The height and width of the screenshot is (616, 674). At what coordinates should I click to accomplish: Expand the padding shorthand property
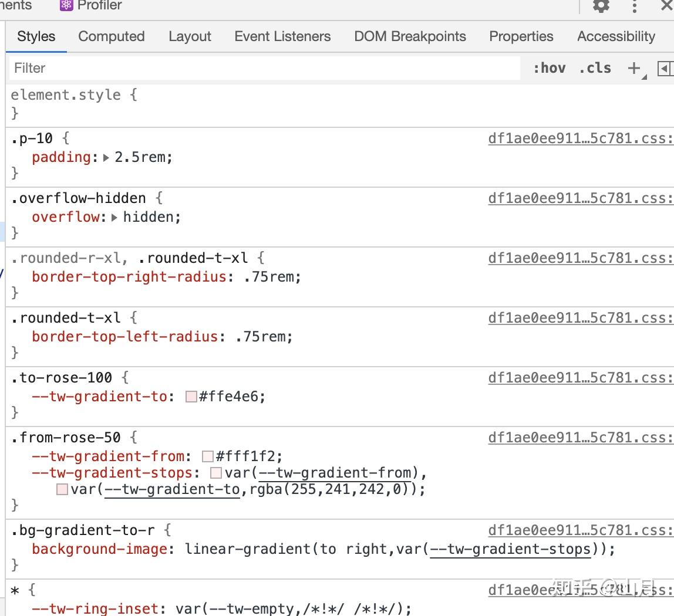pyautogui.click(x=106, y=157)
